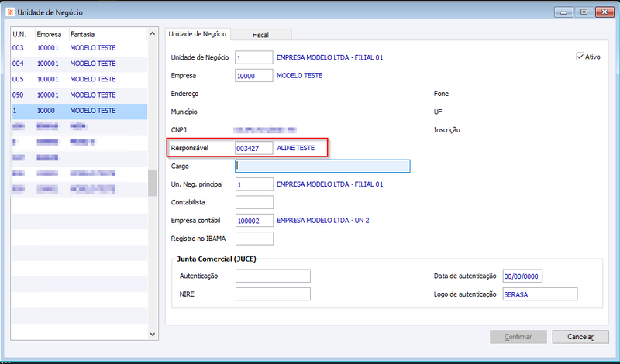Select row 005 in the unit list
620x364 pixels.
[x=80, y=80]
